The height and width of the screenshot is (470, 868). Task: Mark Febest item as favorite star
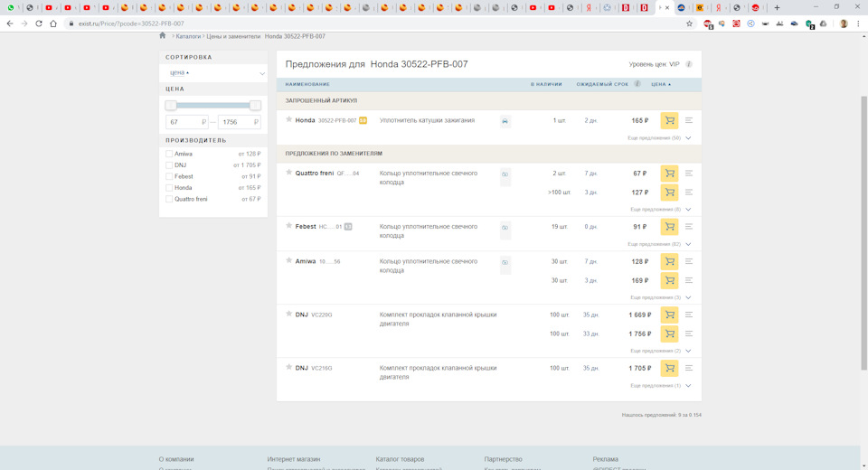288,226
